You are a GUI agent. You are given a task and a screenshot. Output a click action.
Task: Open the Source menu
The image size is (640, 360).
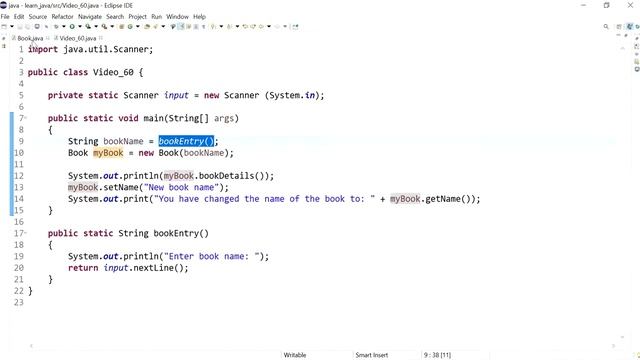pos(38,17)
